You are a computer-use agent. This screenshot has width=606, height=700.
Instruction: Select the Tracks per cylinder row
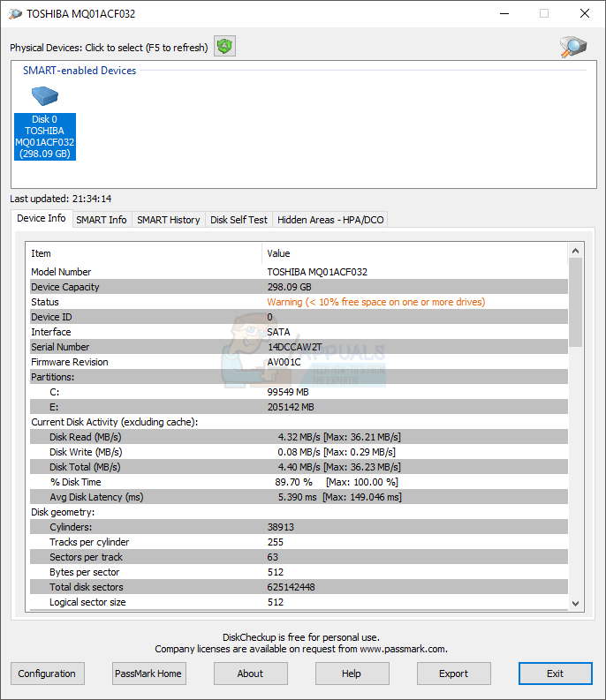click(299, 541)
